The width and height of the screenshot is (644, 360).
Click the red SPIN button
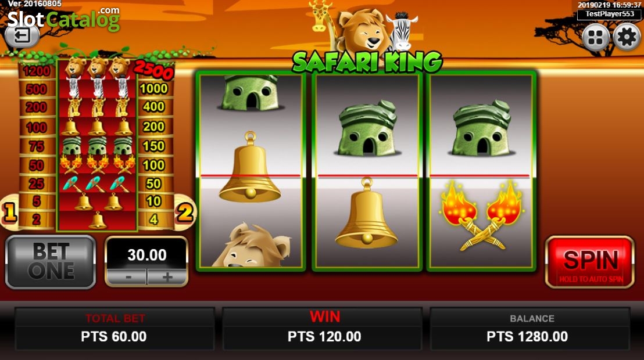pyautogui.click(x=590, y=262)
